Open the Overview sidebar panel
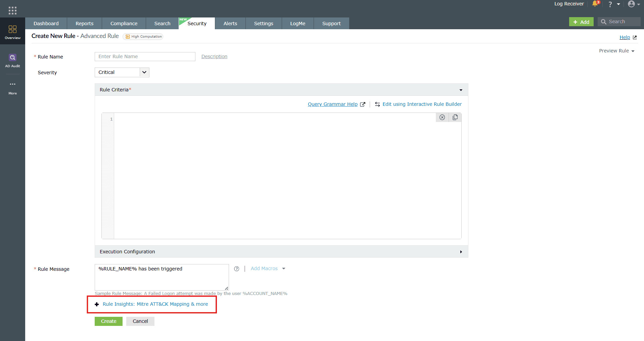644x341 pixels. [12, 32]
